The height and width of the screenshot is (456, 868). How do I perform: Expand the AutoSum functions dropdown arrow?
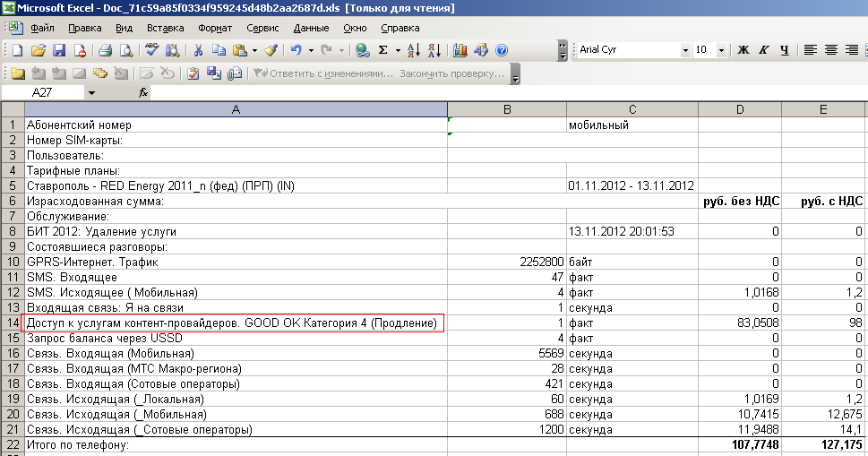point(398,50)
